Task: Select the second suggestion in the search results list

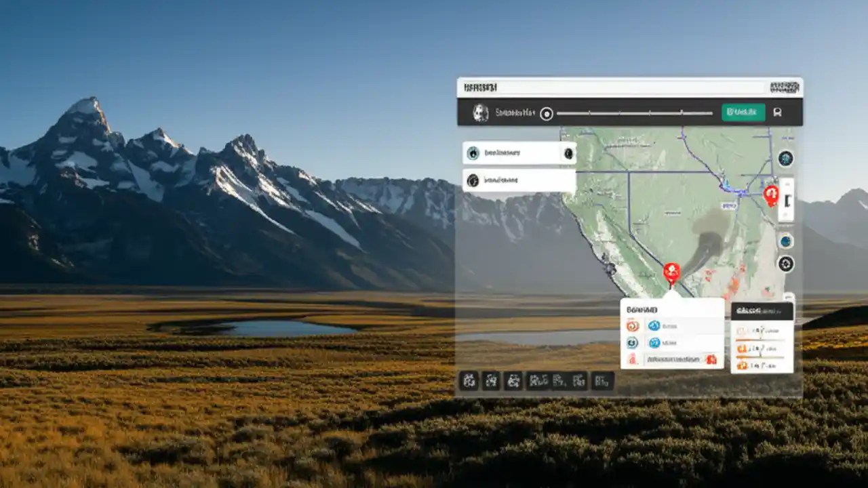Action: tap(519, 180)
